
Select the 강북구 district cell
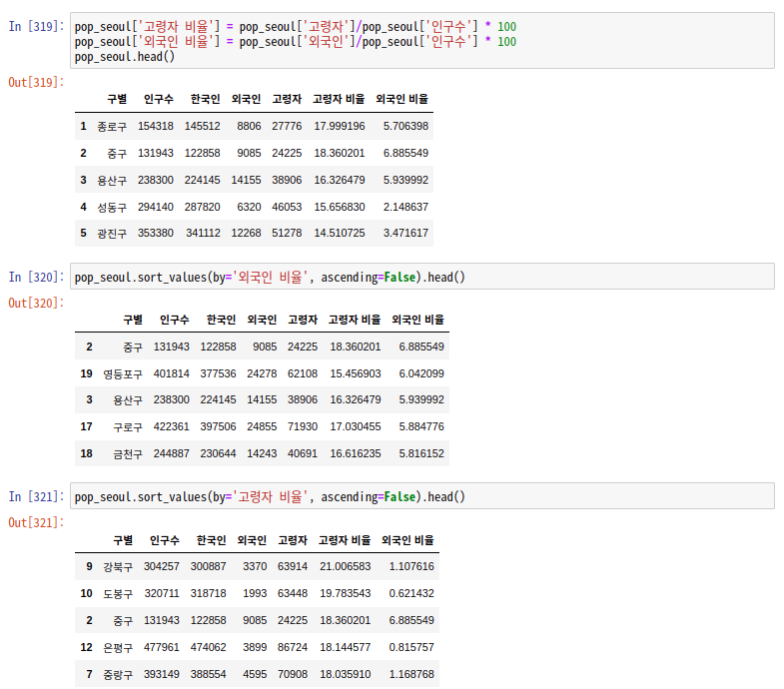[x=118, y=567]
